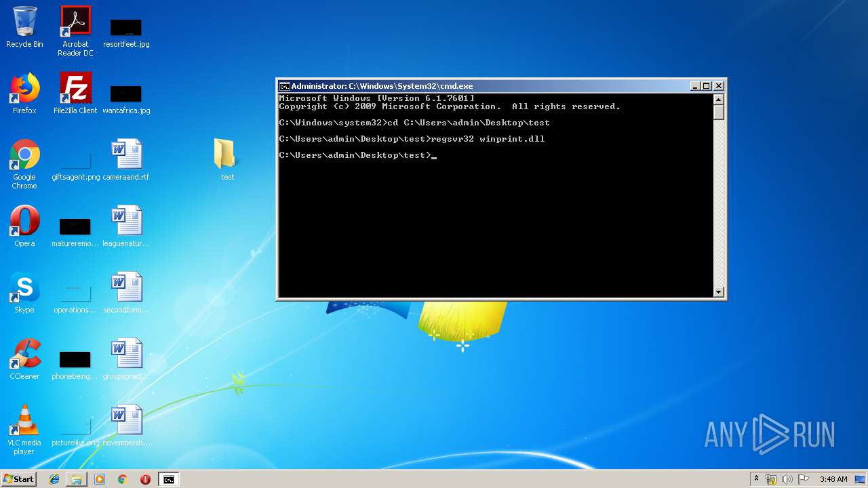Launch the CCleaner desktop shortcut
The image size is (868, 488).
(x=24, y=360)
